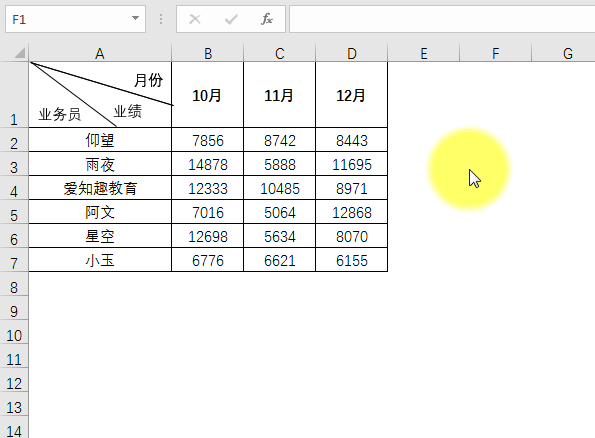The width and height of the screenshot is (595, 438).
Task: Click the Insert Function fx icon
Action: [267, 19]
